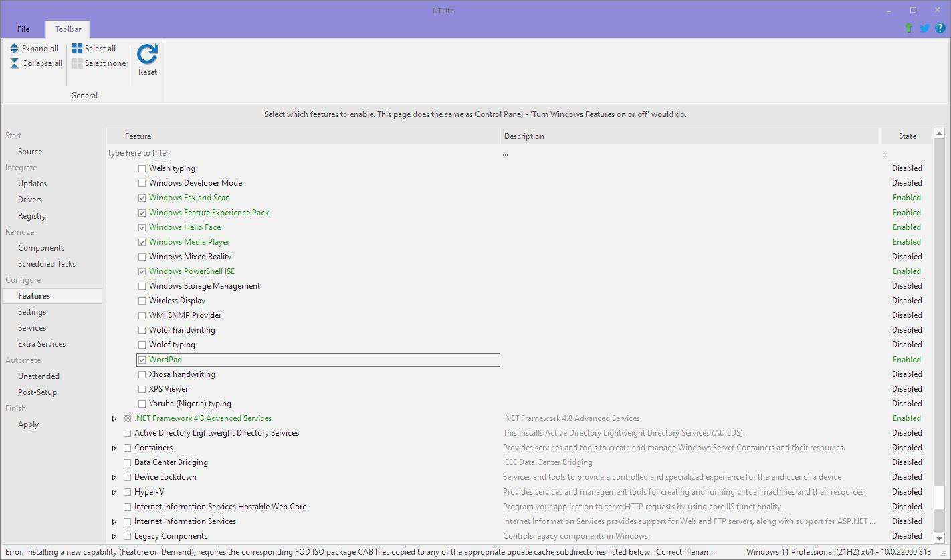
Task: Open the Scheduled Tasks page
Action: tap(47, 264)
